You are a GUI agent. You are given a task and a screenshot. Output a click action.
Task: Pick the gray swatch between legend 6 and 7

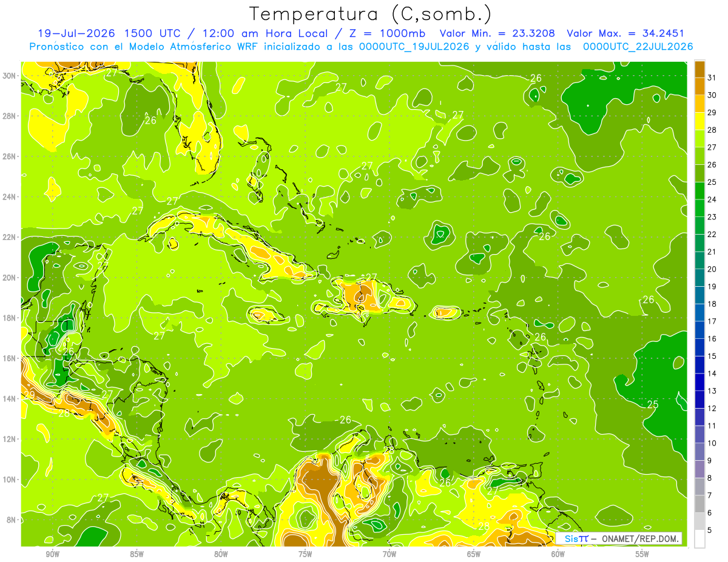[x=699, y=504]
